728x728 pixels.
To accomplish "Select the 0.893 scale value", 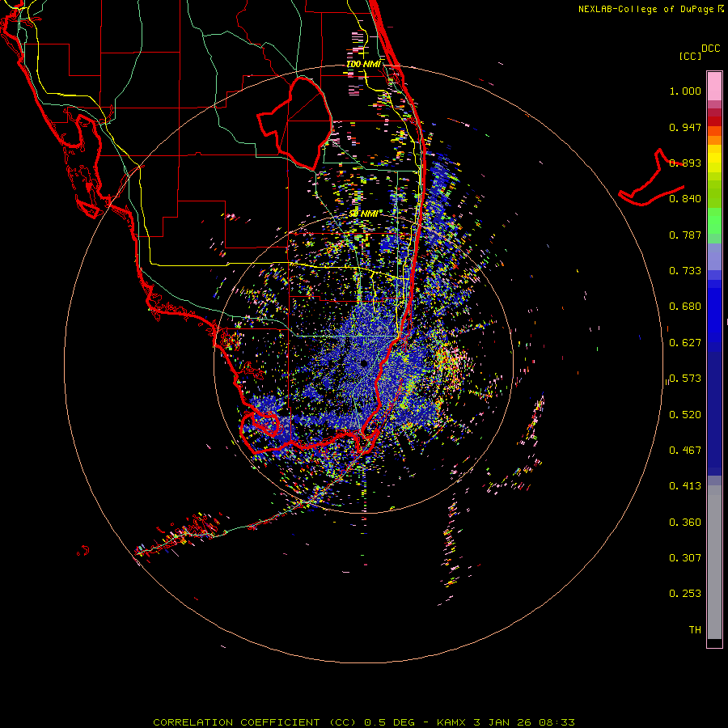I will point(685,163).
